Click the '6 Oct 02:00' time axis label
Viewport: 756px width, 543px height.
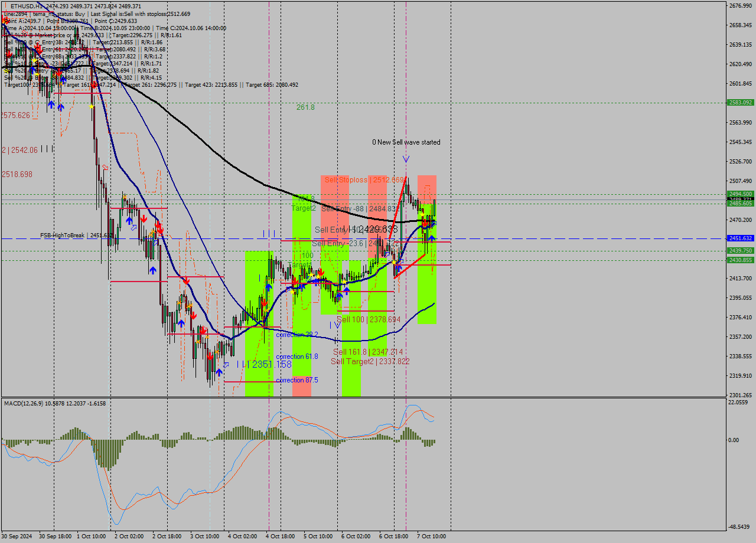[x=356, y=537]
